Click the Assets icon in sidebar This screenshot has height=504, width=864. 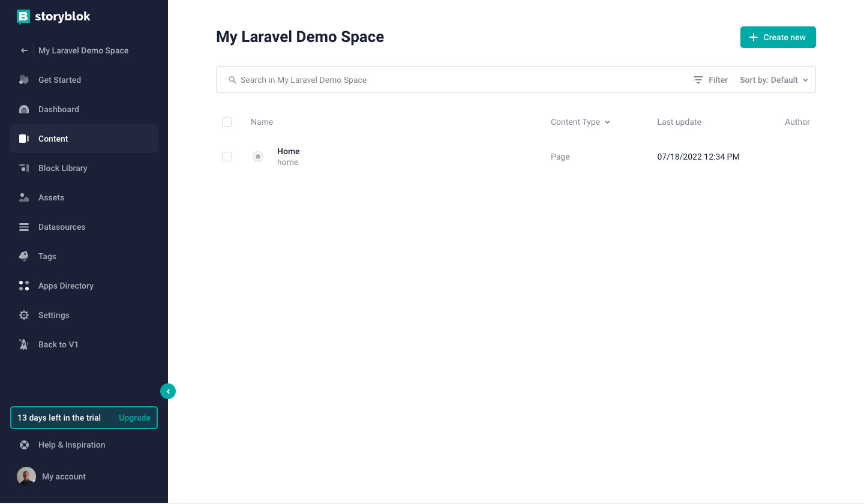(x=24, y=197)
